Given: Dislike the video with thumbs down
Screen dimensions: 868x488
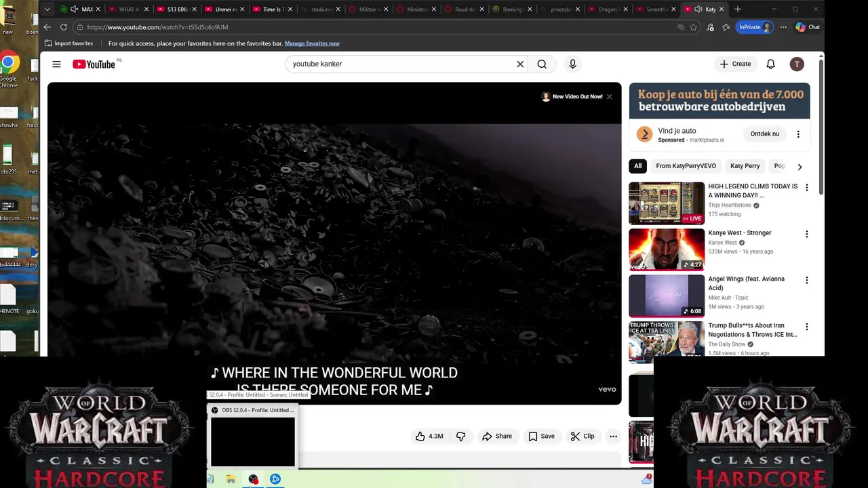Looking at the screenshot, I should (x=460, y=436).
